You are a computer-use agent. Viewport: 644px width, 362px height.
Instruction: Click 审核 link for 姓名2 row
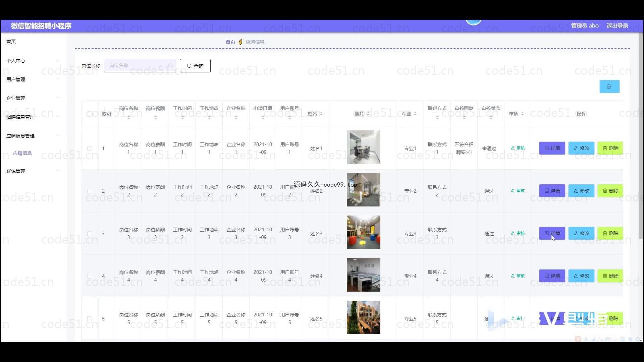518,191
